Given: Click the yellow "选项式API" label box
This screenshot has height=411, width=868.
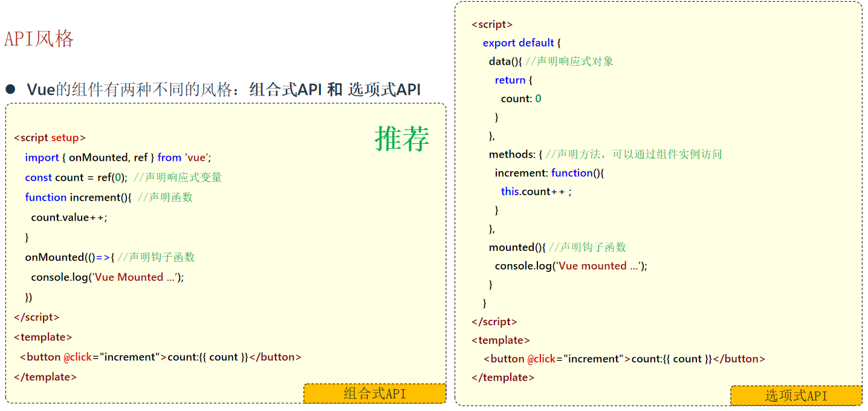Looking at the screenshot, I should pos(796,396).
